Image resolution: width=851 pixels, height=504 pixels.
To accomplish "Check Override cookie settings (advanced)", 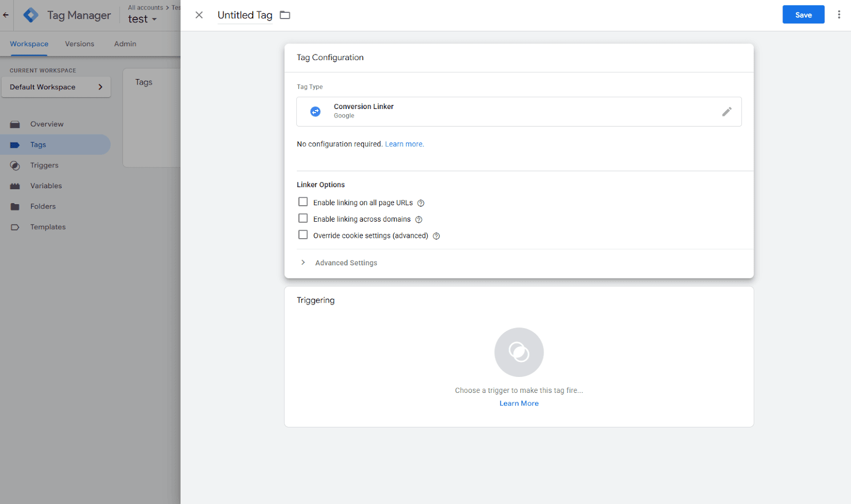I will click(x=303, y=234).
